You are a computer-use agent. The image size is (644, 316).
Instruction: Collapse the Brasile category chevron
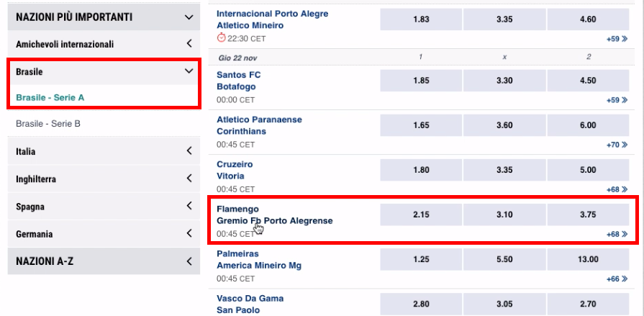[x=189, y=71]
